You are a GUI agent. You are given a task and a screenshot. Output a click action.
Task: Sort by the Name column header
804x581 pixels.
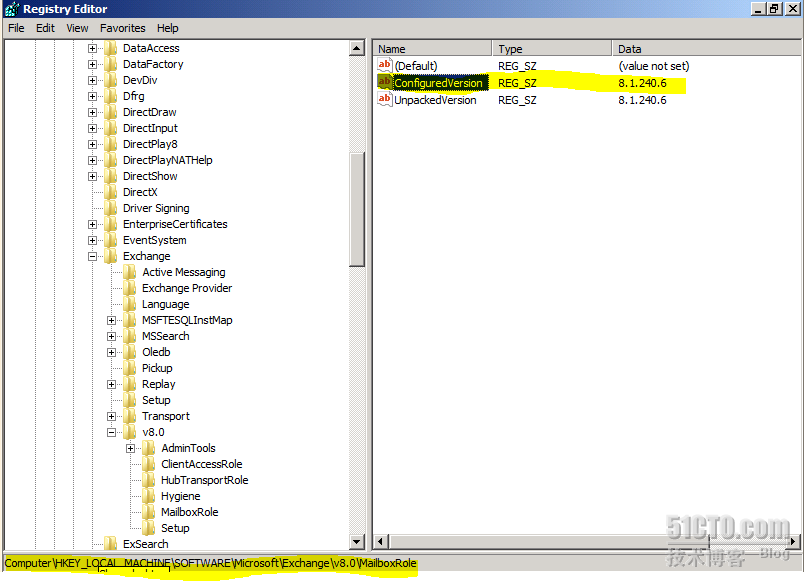(x=432, y=49)
